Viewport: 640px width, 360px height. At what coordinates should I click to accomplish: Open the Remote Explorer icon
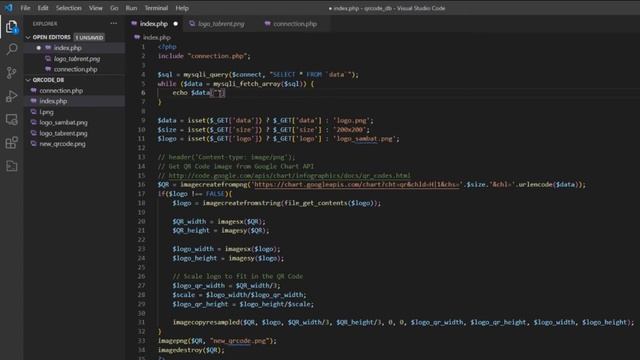tap(11, 120)
